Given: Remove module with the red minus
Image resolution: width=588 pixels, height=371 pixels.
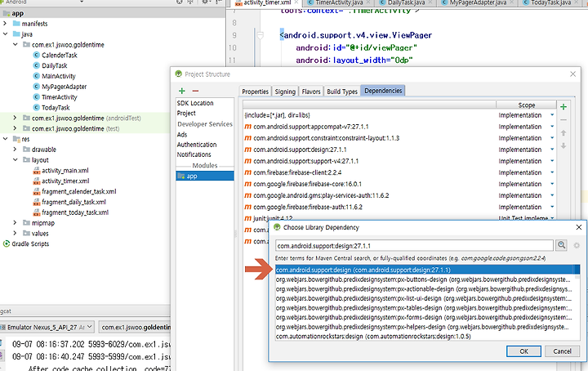Looking at the screenshot, I should point(195,91).
